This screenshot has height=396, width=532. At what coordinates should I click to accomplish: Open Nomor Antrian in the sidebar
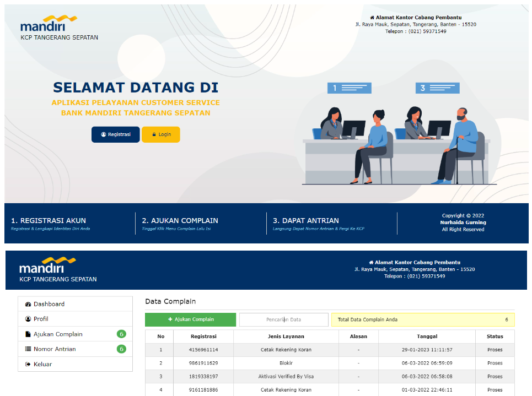[76, 349]
